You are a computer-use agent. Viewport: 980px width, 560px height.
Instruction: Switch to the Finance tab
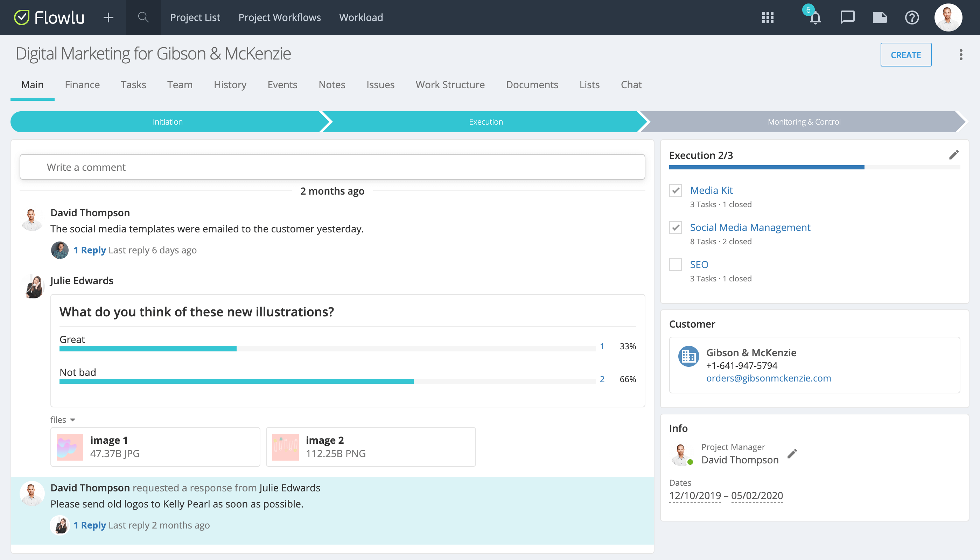coord(82,85)
